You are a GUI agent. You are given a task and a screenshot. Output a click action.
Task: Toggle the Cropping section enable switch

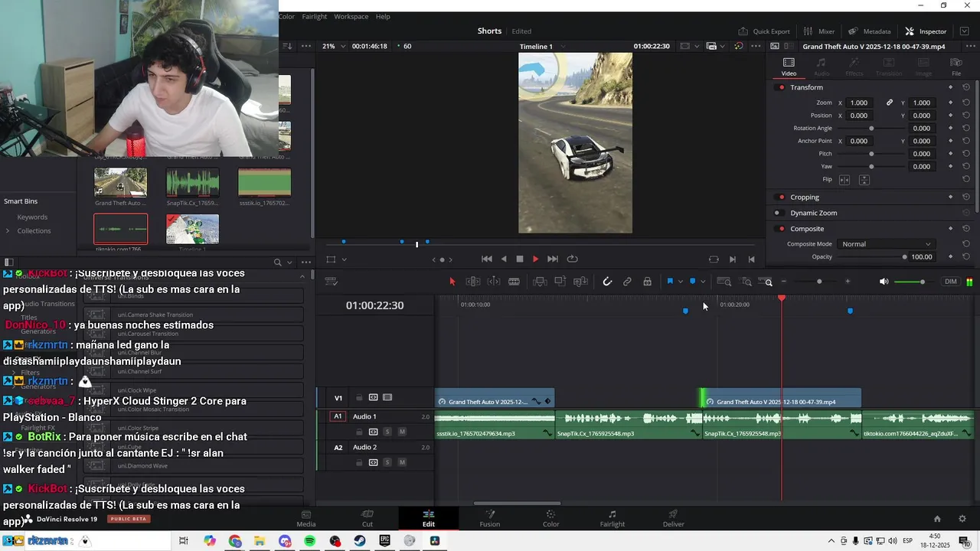(x=781, y=197)
